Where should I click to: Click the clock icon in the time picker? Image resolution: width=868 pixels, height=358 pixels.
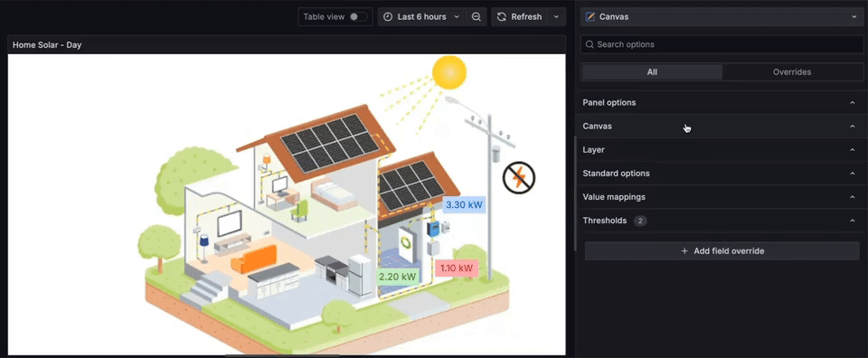point(388,17)
